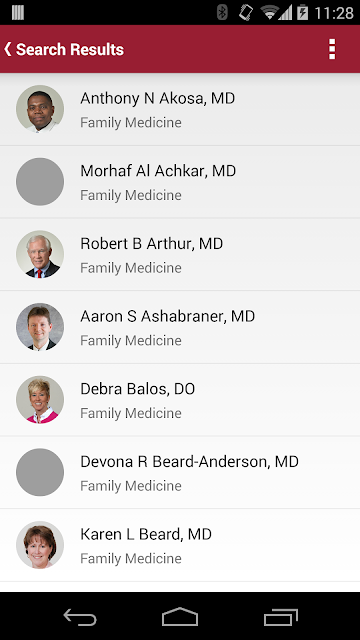Viewport: 360px width, 640px height.
Task: Tap the back chevron beside Search Results
Action: point(8,49)
